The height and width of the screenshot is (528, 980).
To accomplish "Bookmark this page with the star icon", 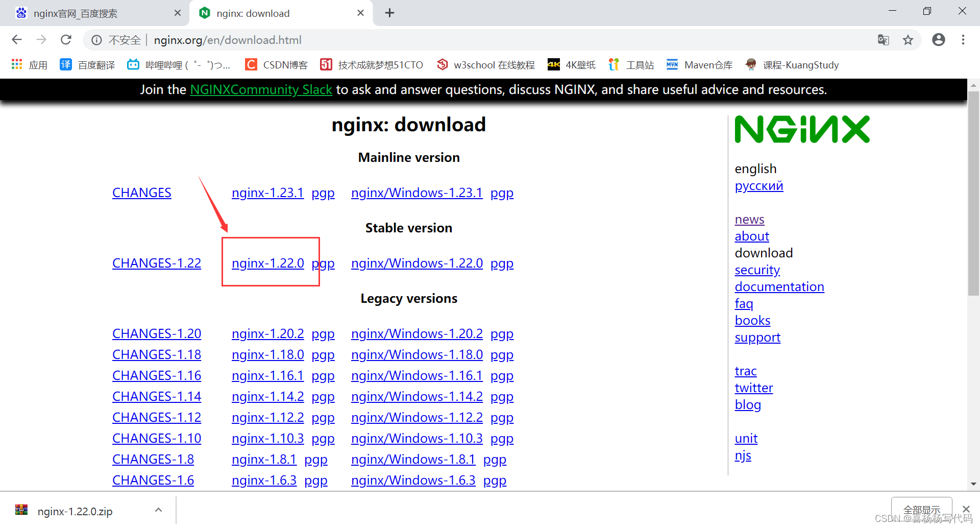I will click(x=908, y=40).
